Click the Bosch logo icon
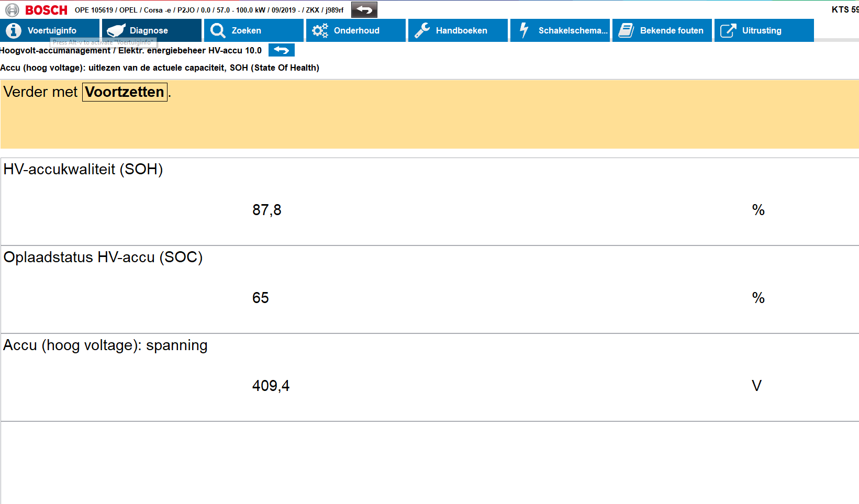Screen dimensions: 859x504 (x=12, y=10)
